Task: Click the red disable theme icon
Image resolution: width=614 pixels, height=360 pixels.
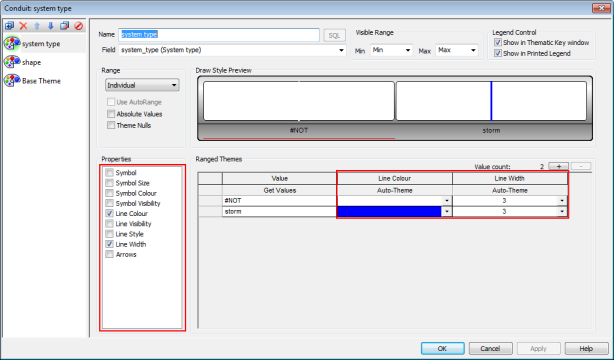Action: pyautogui.click(x=78, y=26)
